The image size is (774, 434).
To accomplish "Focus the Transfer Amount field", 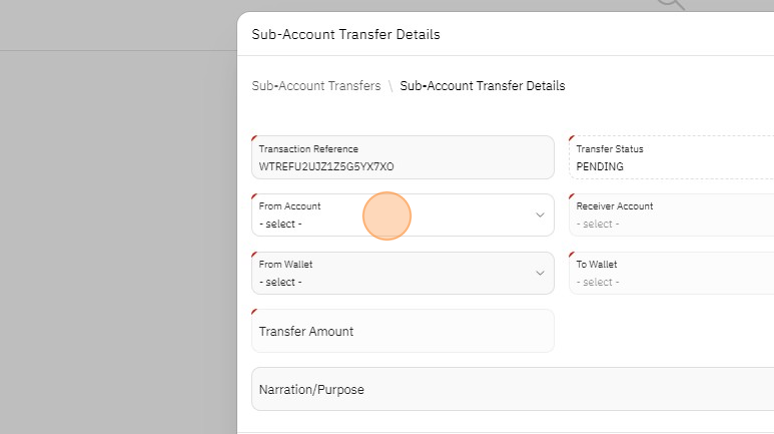I will click(402, 331).
